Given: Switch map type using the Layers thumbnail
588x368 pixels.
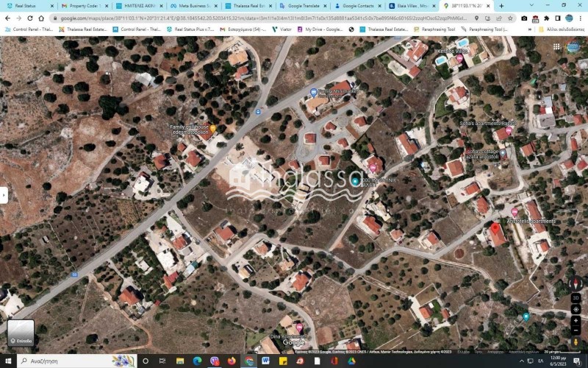Looking at the screenshot, I should [21, 333].
